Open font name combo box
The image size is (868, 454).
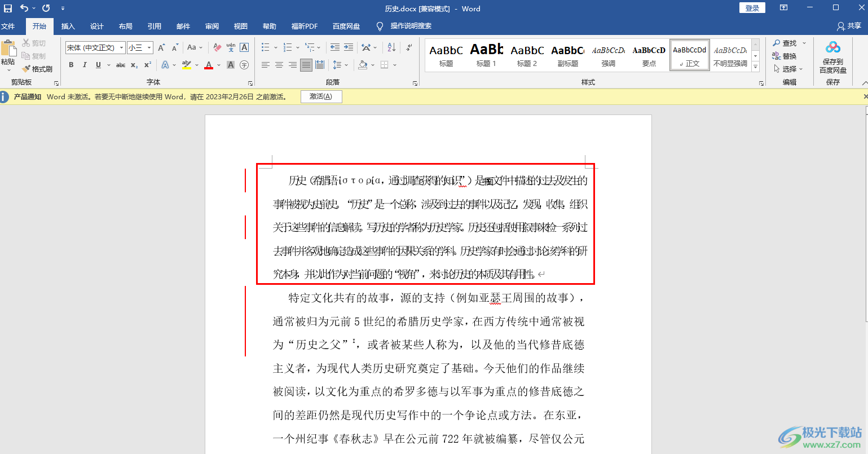(95, 48)
